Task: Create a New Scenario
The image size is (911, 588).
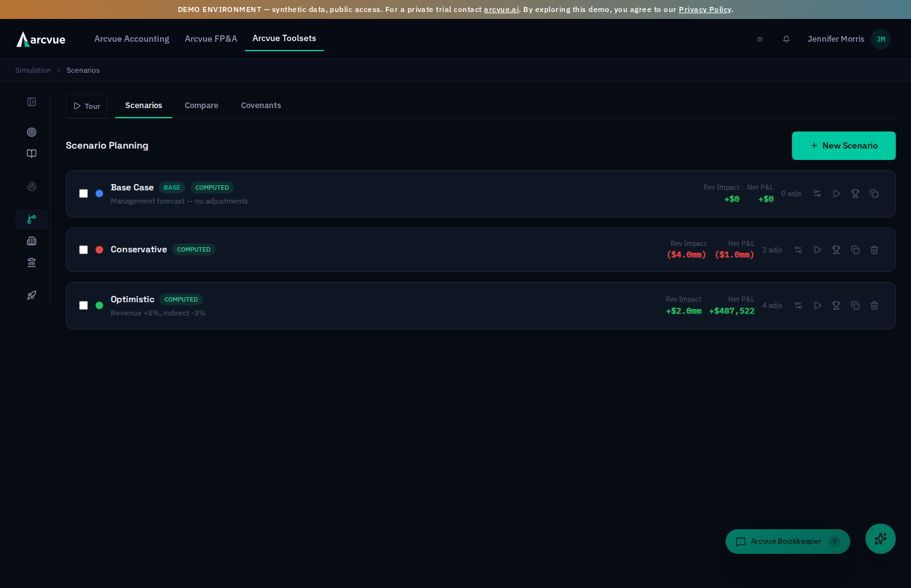Action: (844, 145)
